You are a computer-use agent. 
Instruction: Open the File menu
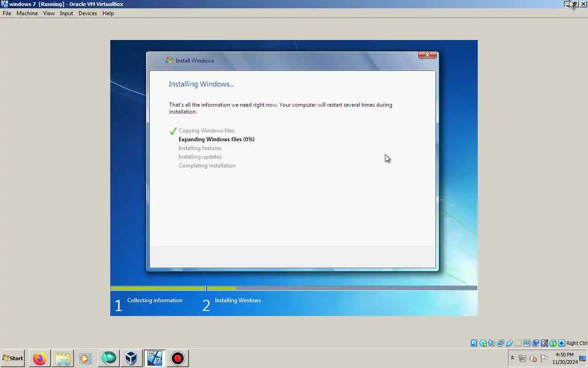pos(7,13)
